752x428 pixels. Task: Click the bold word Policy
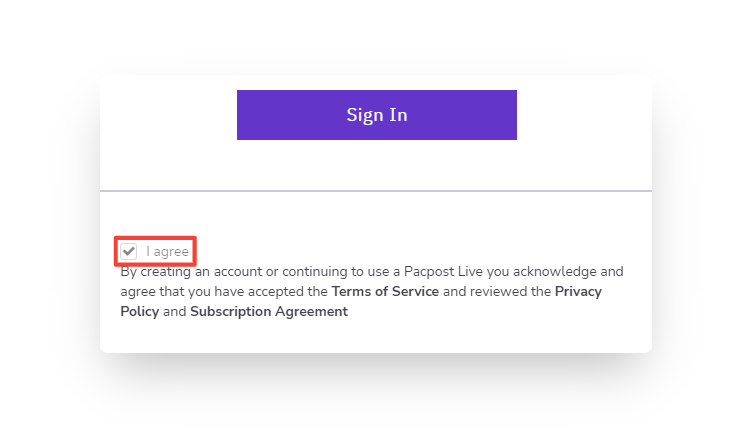pos(139,312)
